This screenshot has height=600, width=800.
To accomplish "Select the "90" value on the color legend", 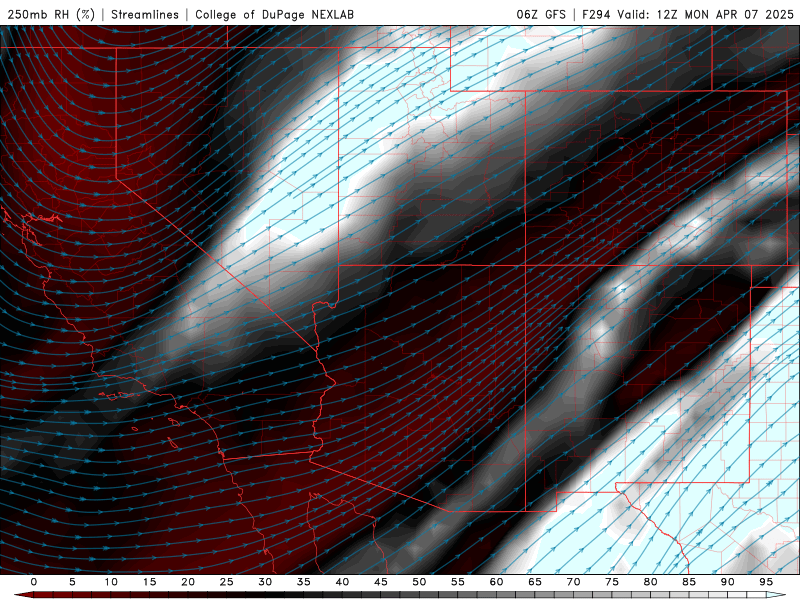I will click(727, 582).
